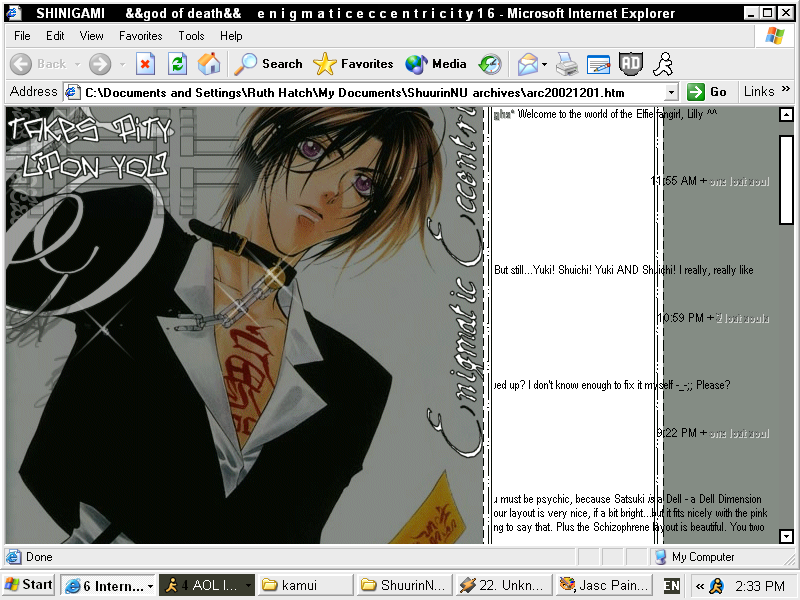Click the AIM icon in the system tray

click(x=717, y=586)
